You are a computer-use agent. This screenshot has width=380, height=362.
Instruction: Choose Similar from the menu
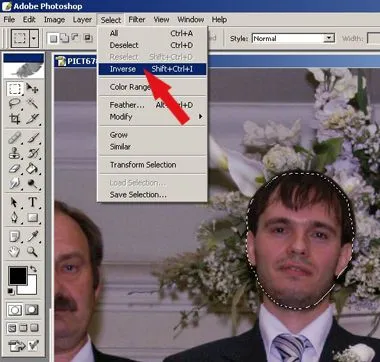coord(152,146)
